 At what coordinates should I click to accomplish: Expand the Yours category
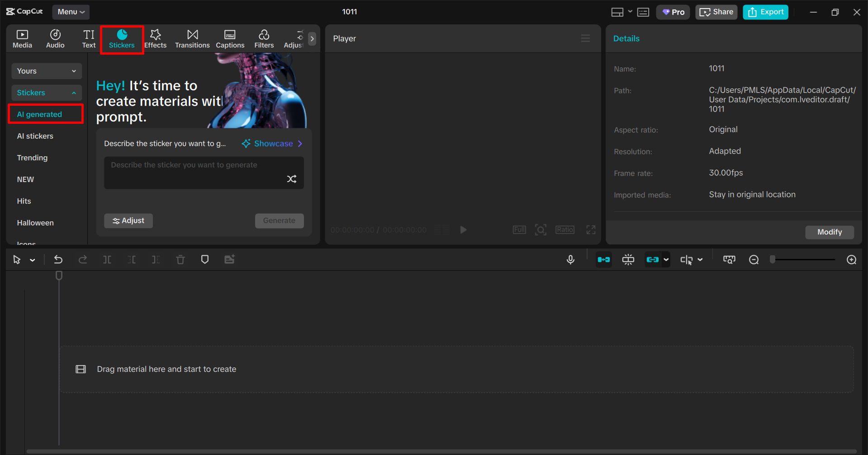47,71
